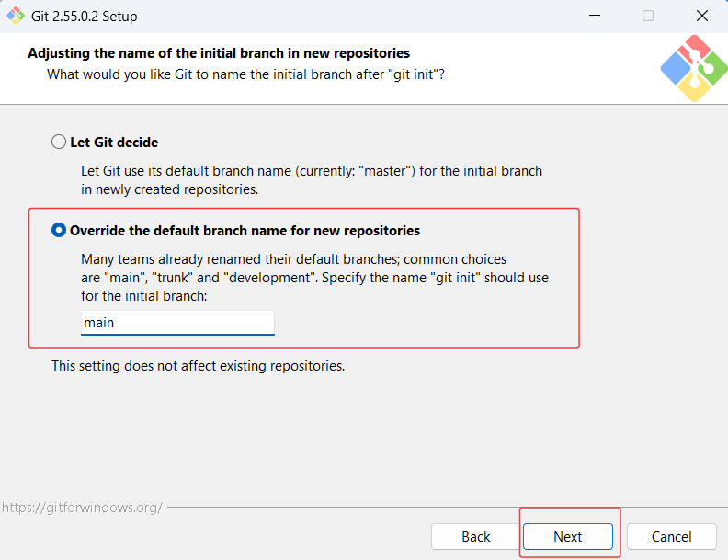Click the large Git logo in the header

tap(694, 68)
